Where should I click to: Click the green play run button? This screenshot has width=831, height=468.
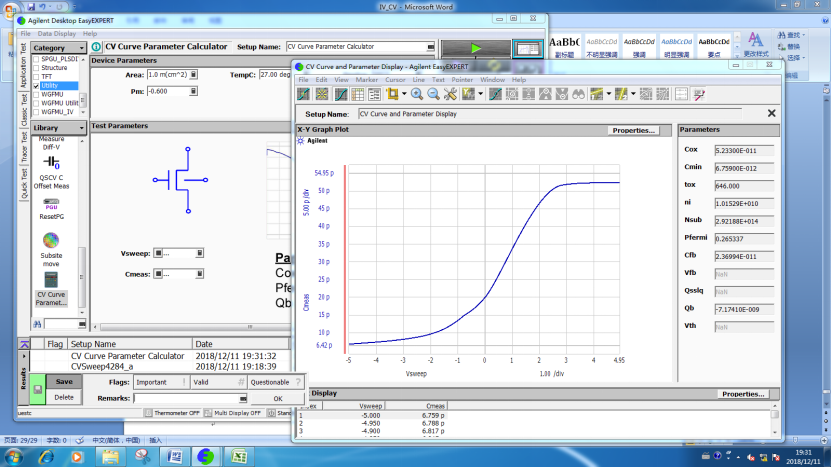tap(476, 48)
